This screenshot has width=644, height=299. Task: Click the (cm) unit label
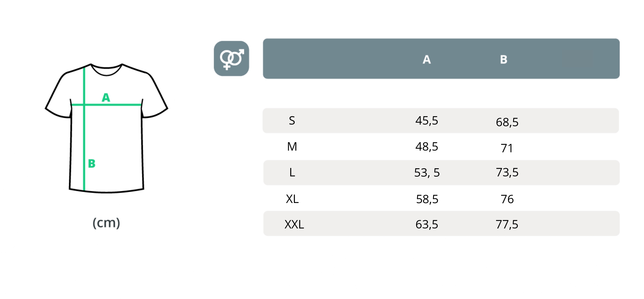click(106, 223)
